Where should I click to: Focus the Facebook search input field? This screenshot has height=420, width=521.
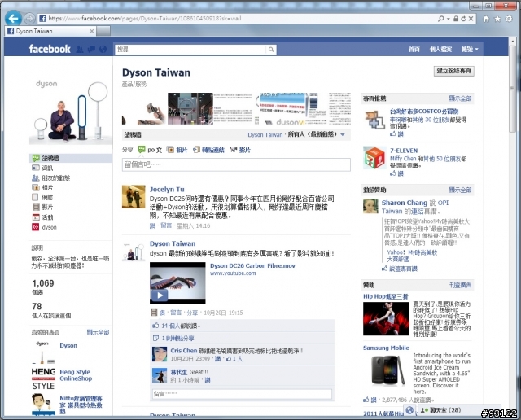point(190,50)
